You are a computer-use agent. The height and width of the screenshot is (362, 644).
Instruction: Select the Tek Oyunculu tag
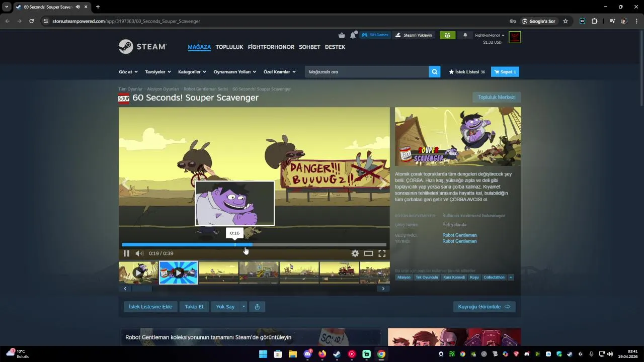[x=427, y=278]
